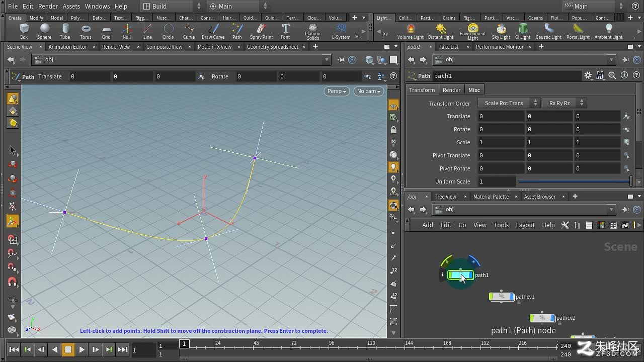
Task: Click frame 96 on the timeline
Action: tap(332, 345)
